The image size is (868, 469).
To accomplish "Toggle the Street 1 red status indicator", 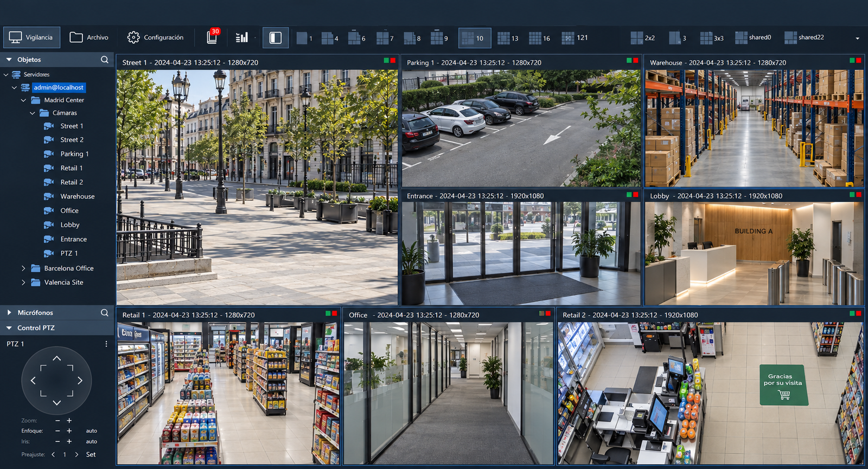I will [393, 61].
